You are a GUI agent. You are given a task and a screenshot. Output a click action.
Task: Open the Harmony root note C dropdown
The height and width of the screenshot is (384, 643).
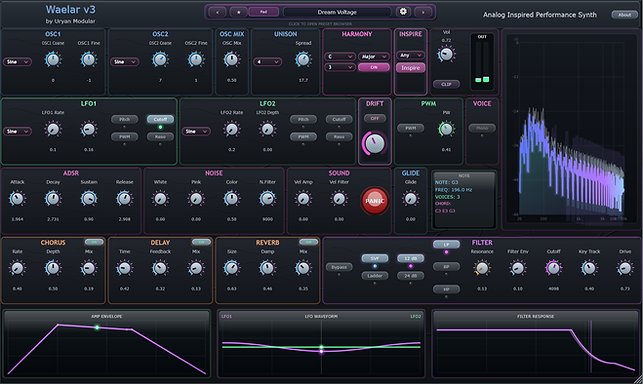pos(340,56)
